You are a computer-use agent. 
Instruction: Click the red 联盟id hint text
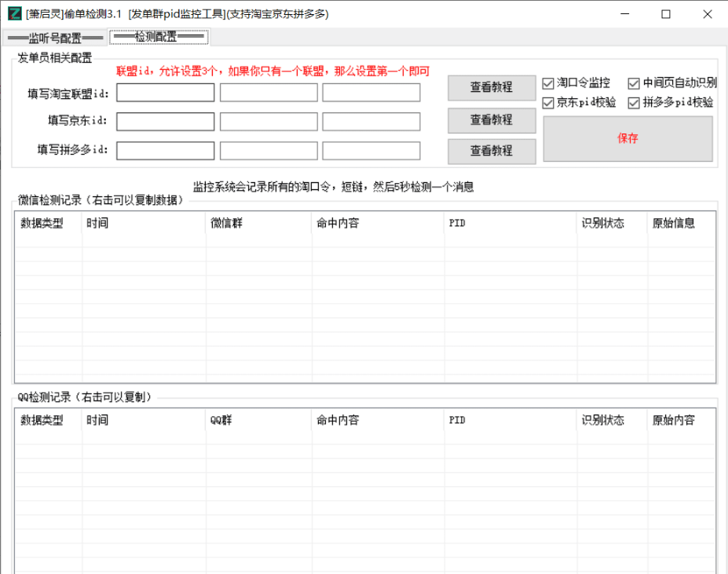click(x=273, y=71)
